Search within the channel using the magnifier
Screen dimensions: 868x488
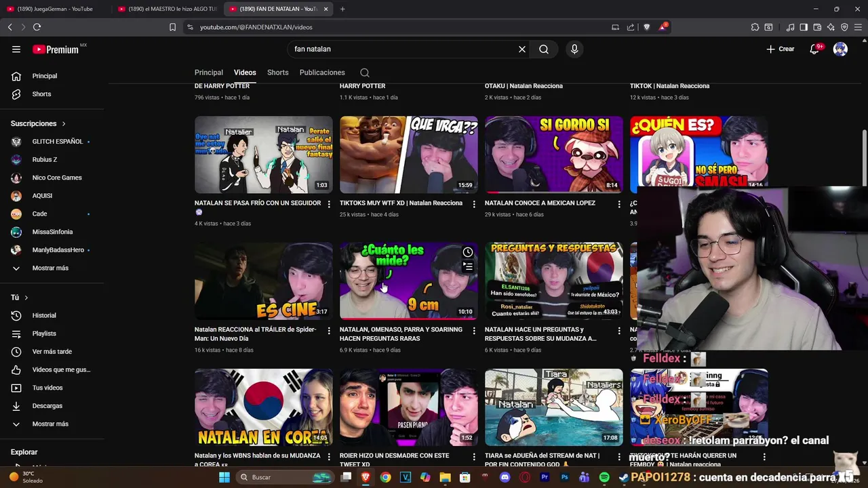click(365, 73)
